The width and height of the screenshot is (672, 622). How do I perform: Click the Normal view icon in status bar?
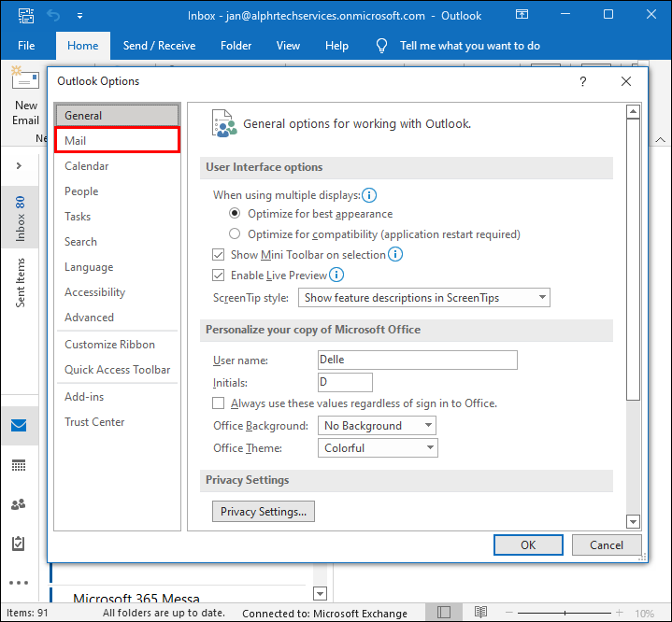click(x=444, y=612)
